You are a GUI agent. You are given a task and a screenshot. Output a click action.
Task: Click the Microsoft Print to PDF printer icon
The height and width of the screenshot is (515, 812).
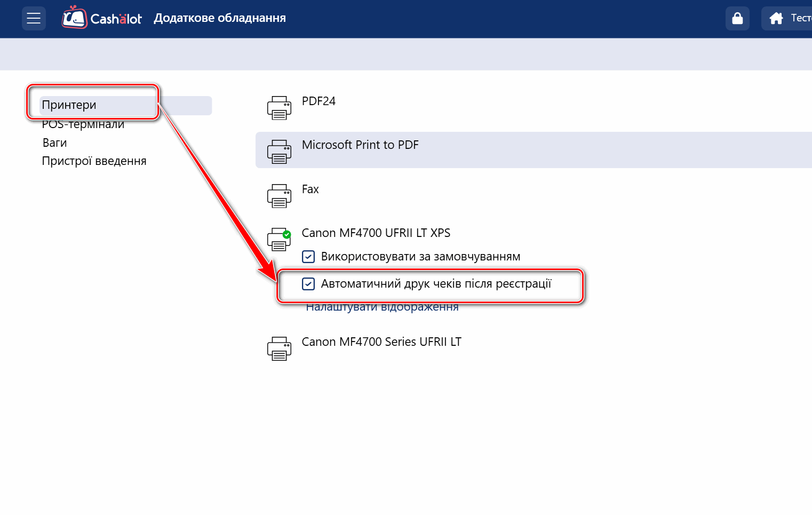[x=279, y=152]
